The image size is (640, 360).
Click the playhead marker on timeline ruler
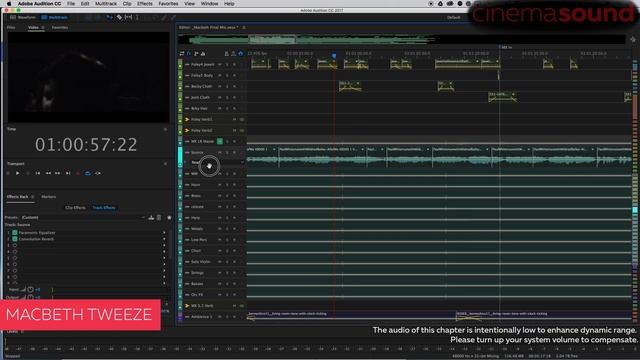[334, 56]
